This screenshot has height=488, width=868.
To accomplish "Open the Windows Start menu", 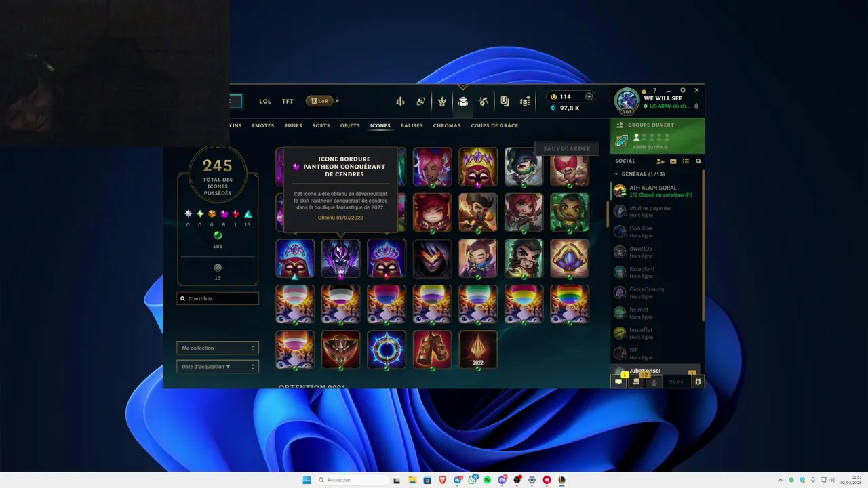I will (x=307, y=480).
